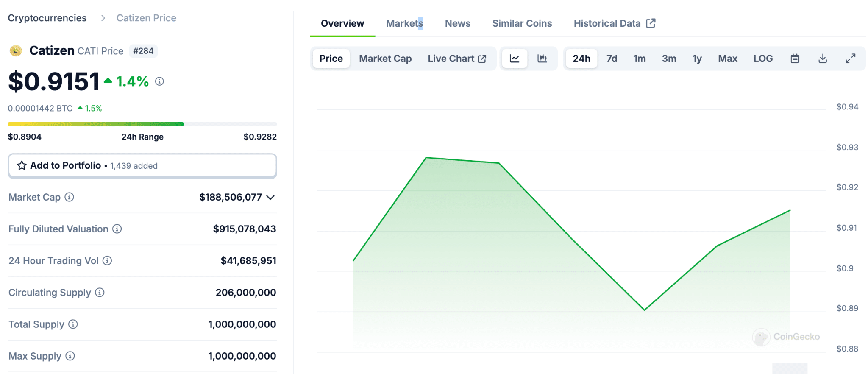Click the Catizen Price breadcrumb
This screenshot has height=374, width=868.
point(146,18)
